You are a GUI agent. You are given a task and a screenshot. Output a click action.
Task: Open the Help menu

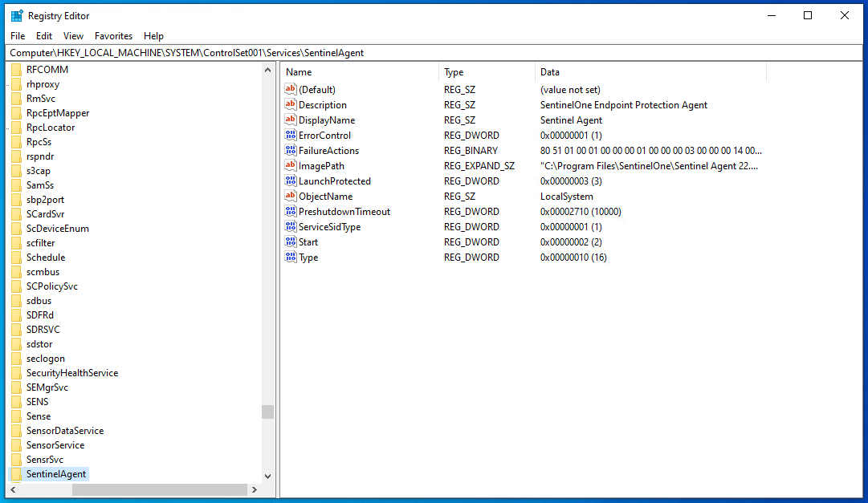153,36
